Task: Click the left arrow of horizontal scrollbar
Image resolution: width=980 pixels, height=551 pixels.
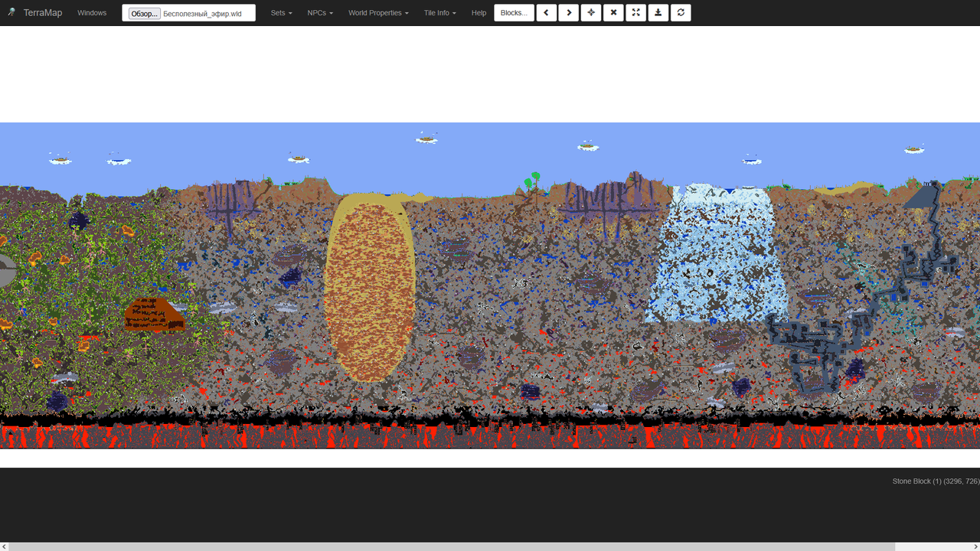Action: tap(4, 546)
